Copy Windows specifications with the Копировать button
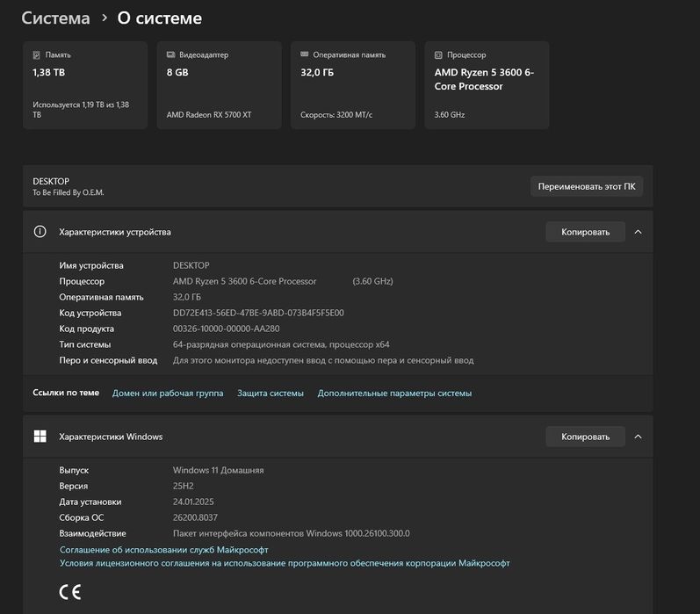The width and height of the screenshot is (700, 614). click(585, 437)
